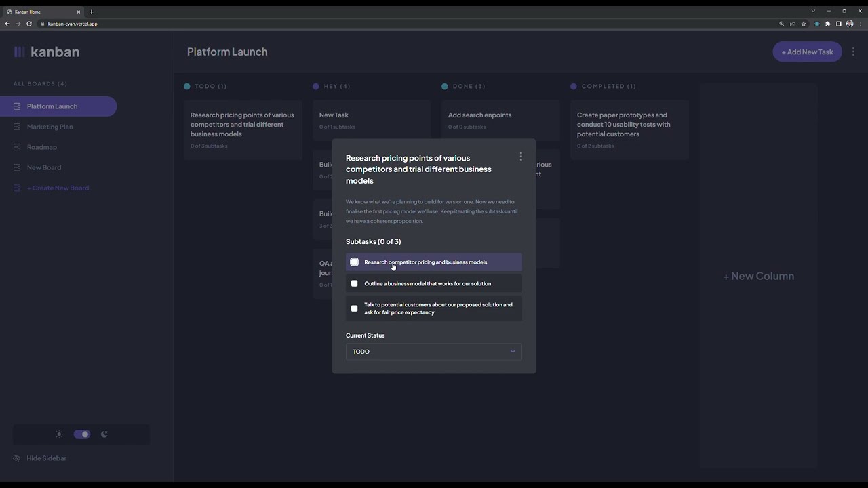The height and width of the screenshot is (488, 868).
Task: Click the browser forward arrow
Action: [x=18, y=24]
